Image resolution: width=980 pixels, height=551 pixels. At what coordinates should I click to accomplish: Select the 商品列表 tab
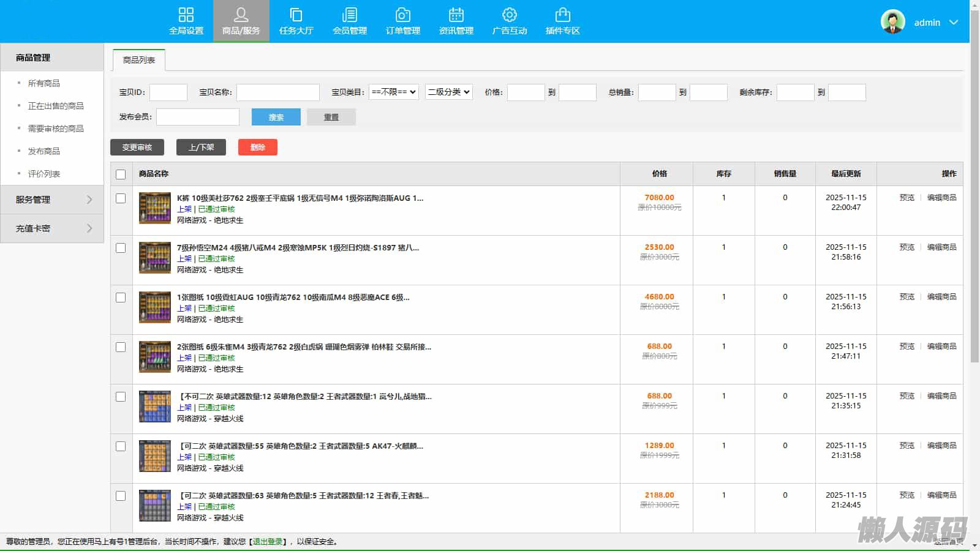tap(139, 60)
